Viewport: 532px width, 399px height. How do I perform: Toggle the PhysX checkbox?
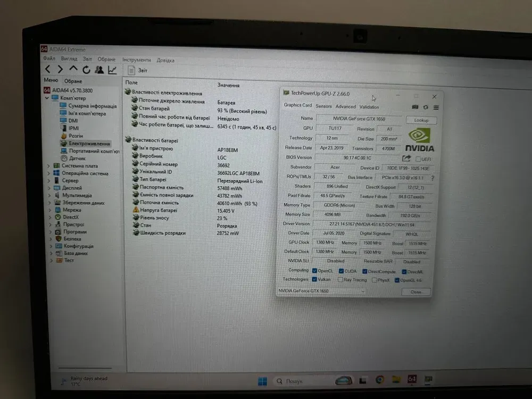(375, 280)
